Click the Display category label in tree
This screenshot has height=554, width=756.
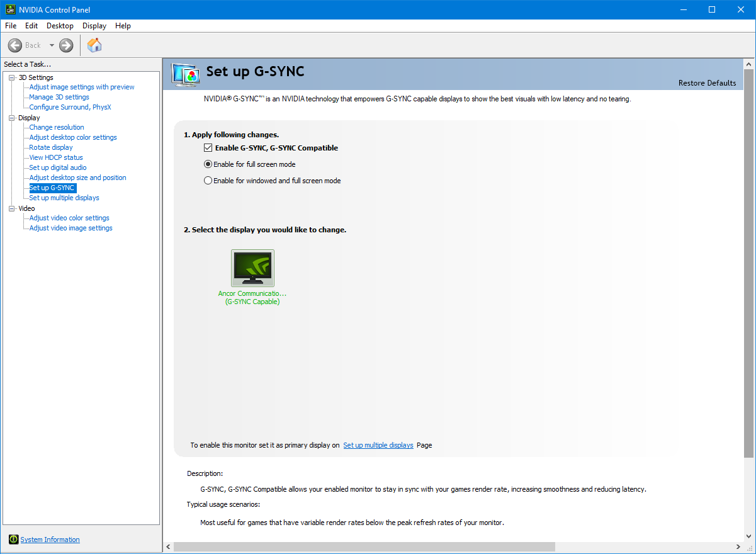click(29, 118)
